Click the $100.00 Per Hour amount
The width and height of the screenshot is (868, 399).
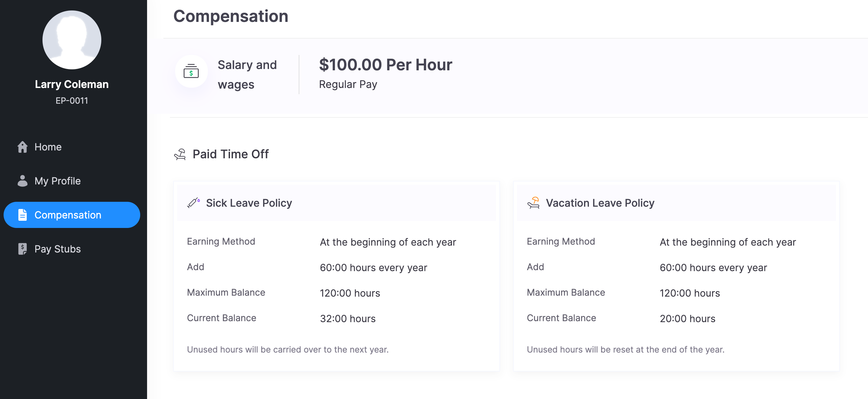386,65
